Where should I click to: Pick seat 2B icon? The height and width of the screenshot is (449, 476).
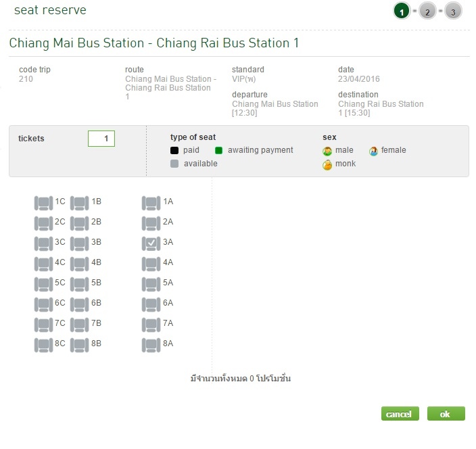(80, 222)
